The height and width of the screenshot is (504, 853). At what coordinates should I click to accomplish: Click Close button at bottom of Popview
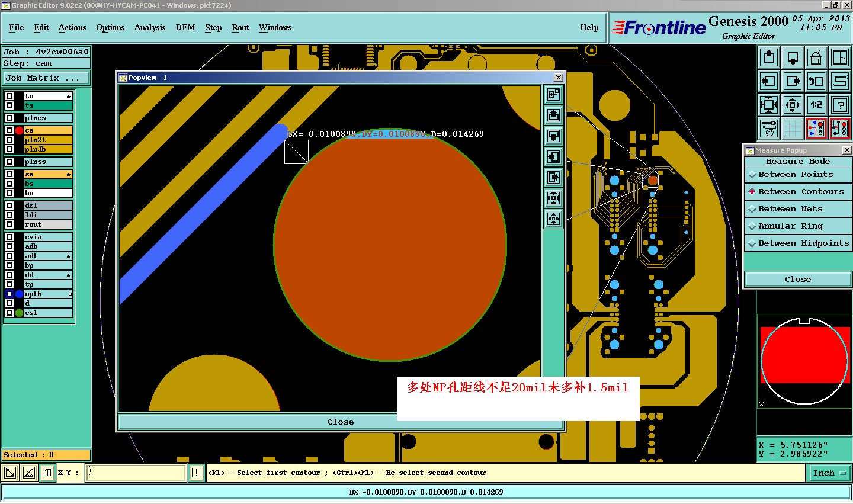tap(341, 422)
